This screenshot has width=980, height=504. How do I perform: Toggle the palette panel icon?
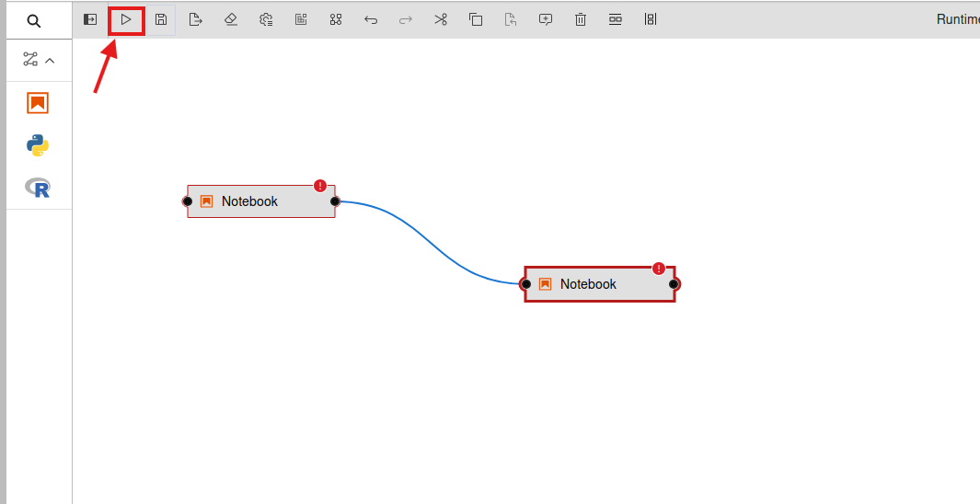click(x=90, y=19)
